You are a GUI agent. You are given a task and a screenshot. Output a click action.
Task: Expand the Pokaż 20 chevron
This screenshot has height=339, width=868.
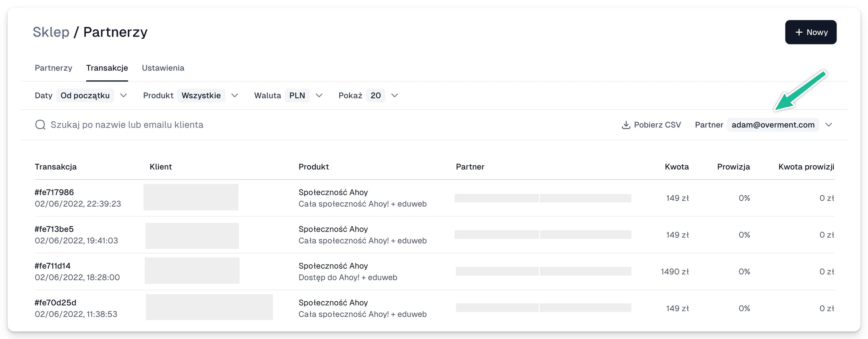(395, 96)
